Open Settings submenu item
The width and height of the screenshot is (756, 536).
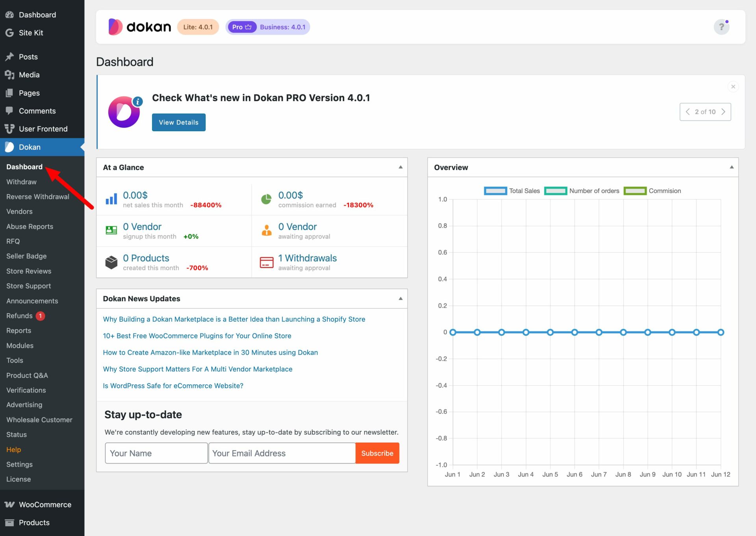(19, 464)
